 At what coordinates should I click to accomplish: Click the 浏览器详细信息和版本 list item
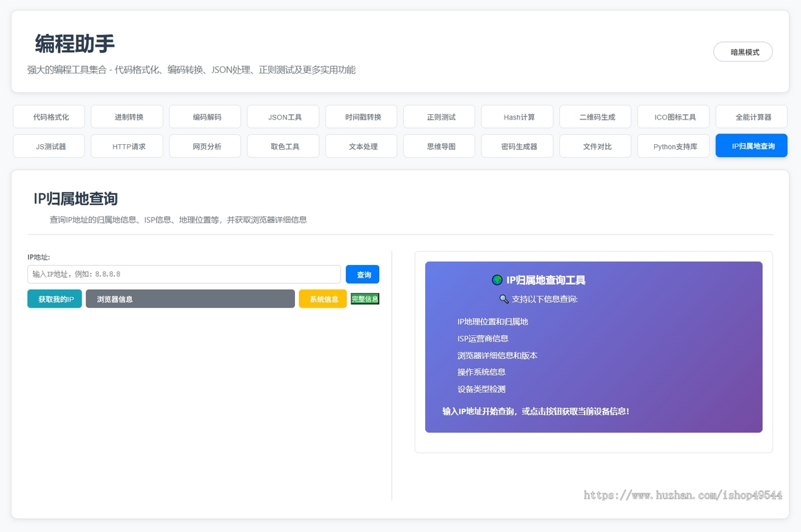[497, 355]
